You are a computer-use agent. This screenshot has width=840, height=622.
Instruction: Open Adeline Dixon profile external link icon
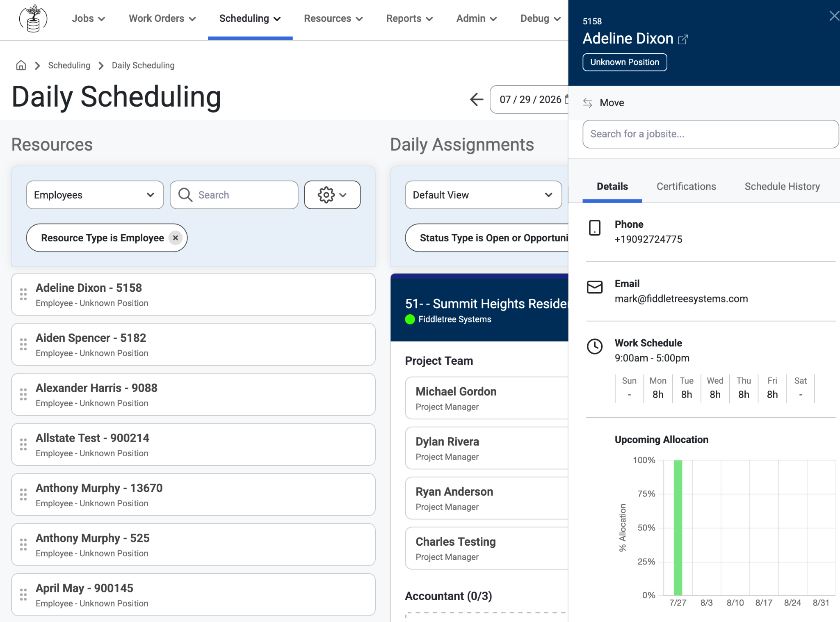683,39
